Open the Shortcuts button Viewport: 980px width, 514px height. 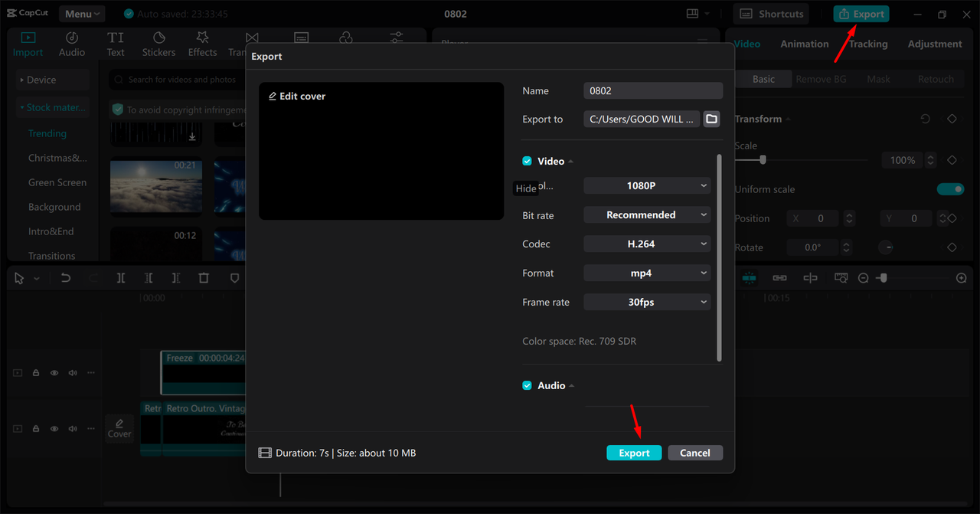pyautogui.click(x=773, y=14)
